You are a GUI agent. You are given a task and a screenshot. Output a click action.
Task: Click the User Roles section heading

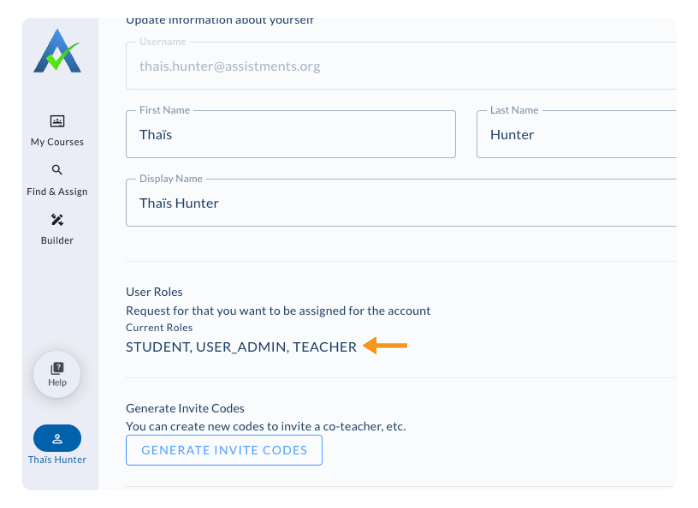[154, 292]
